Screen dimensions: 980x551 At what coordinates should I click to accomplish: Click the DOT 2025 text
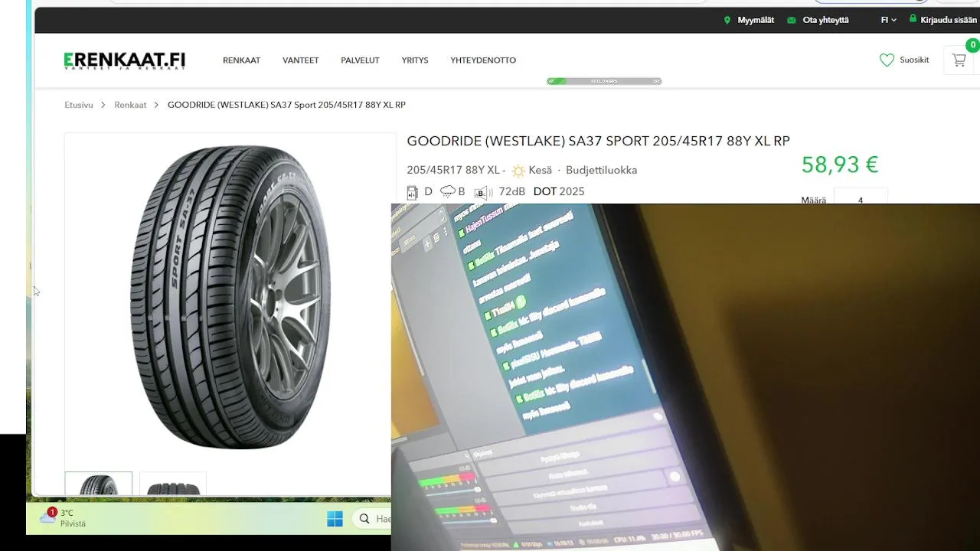point(559,191)
